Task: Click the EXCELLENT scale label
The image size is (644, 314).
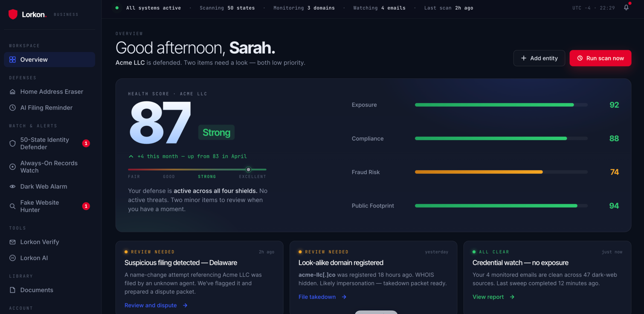Action: click(252, 177)
